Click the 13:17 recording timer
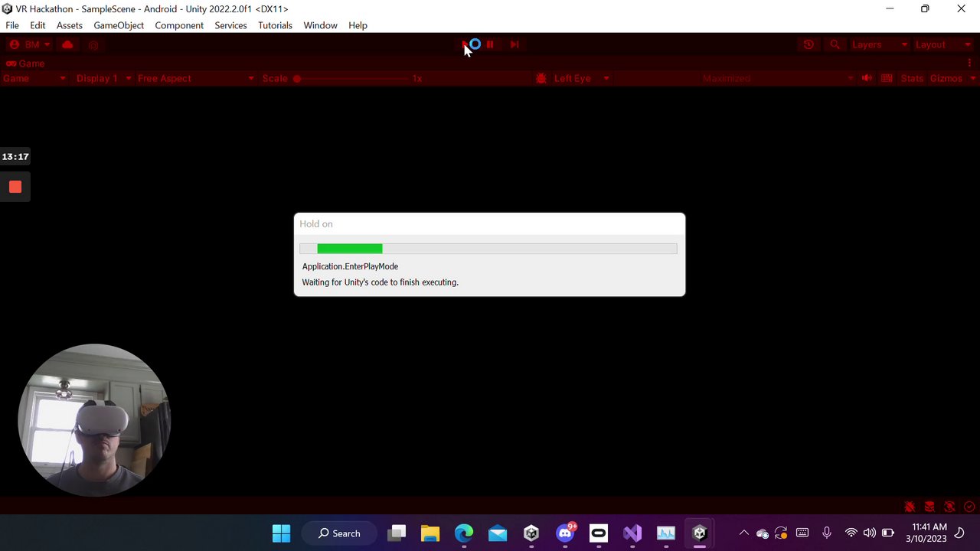 pos(15,157)
